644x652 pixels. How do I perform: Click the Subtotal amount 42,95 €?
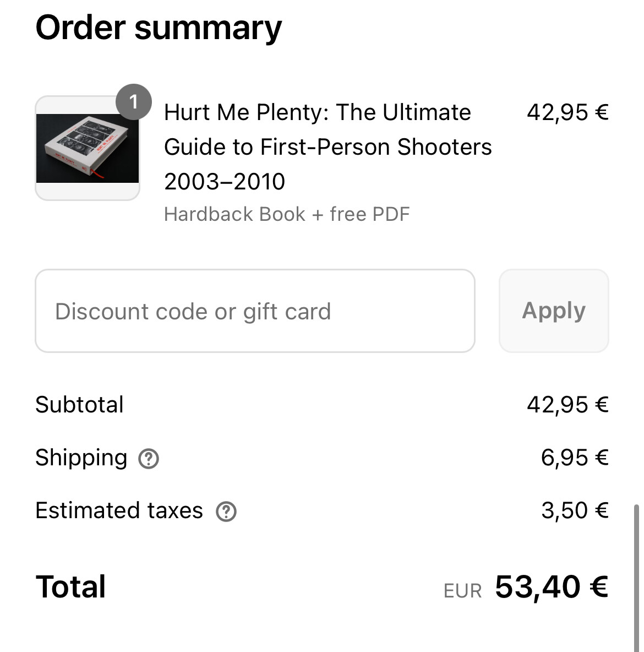(x=567, y=405)
